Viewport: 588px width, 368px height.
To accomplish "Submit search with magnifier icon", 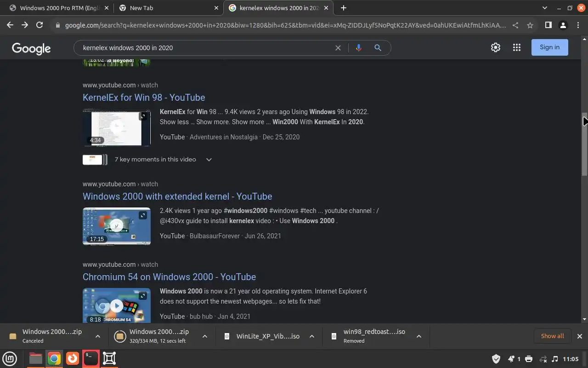I will point(378,48).
